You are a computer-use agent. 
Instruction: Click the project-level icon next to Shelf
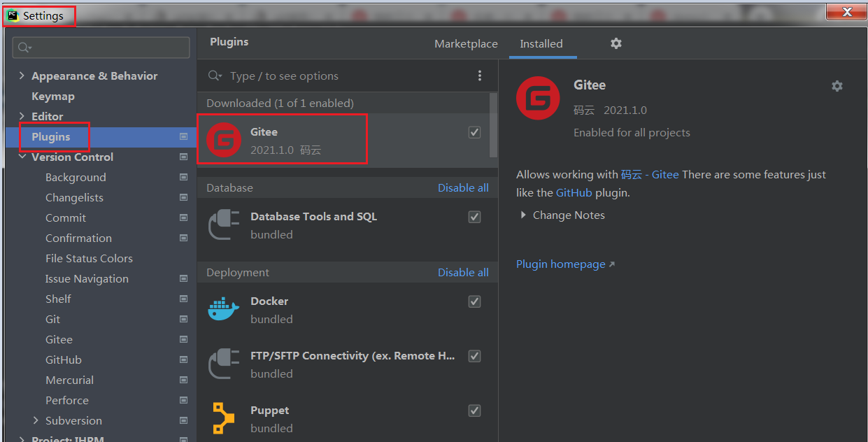(183, 299)
